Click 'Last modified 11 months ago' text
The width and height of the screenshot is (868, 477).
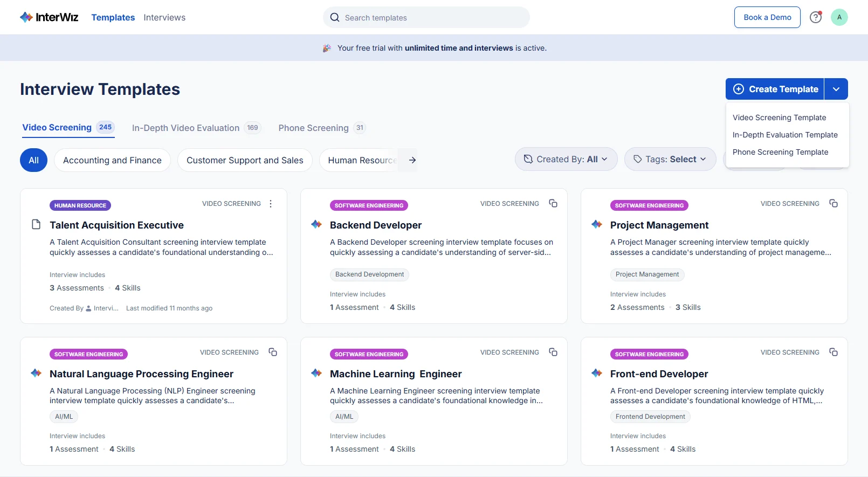169,308
